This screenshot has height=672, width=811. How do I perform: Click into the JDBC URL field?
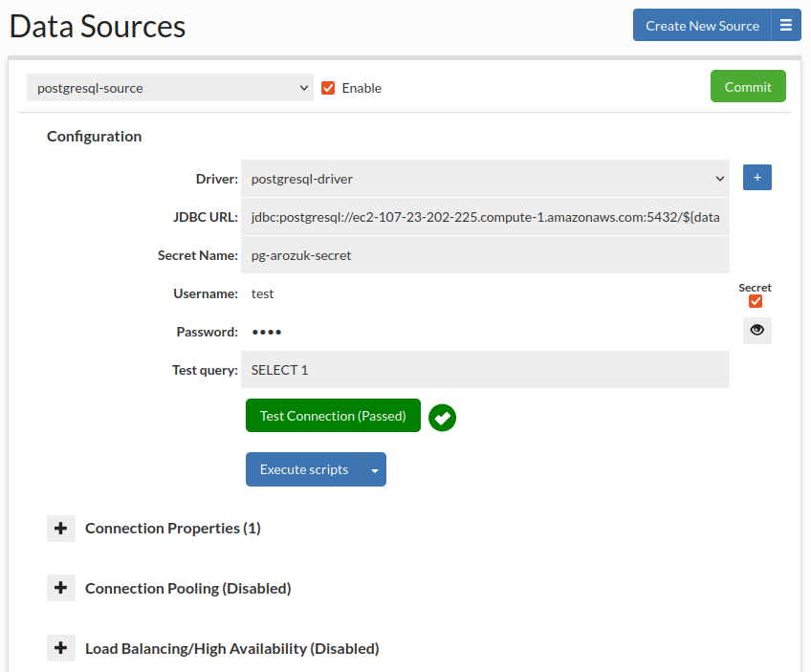tap(485, 217)
